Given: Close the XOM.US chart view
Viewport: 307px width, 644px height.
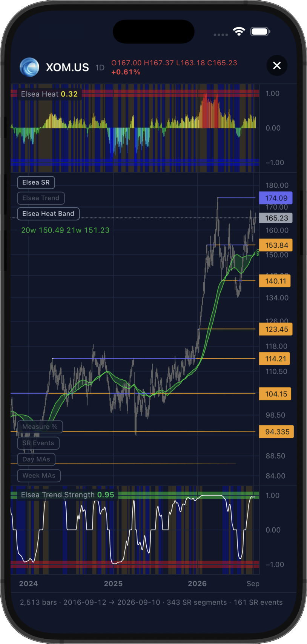Looking at the screenshot, I should (277, 66).
